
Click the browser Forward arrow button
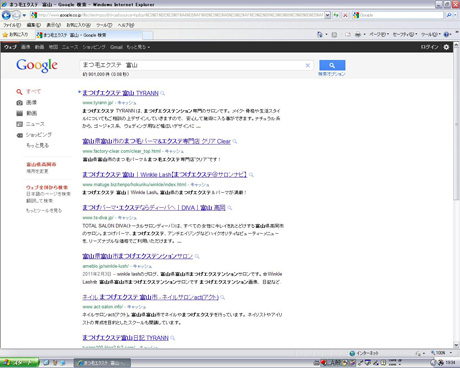[x=16, y=15]
